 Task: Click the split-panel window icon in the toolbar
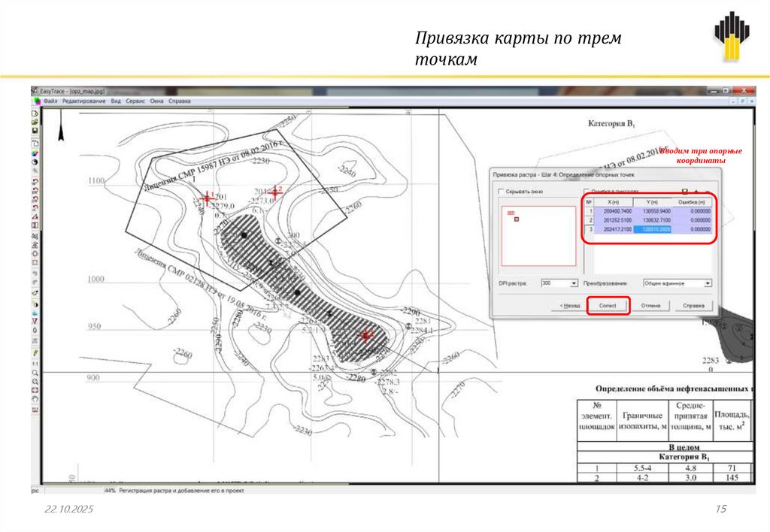click(x=35, y=225)
